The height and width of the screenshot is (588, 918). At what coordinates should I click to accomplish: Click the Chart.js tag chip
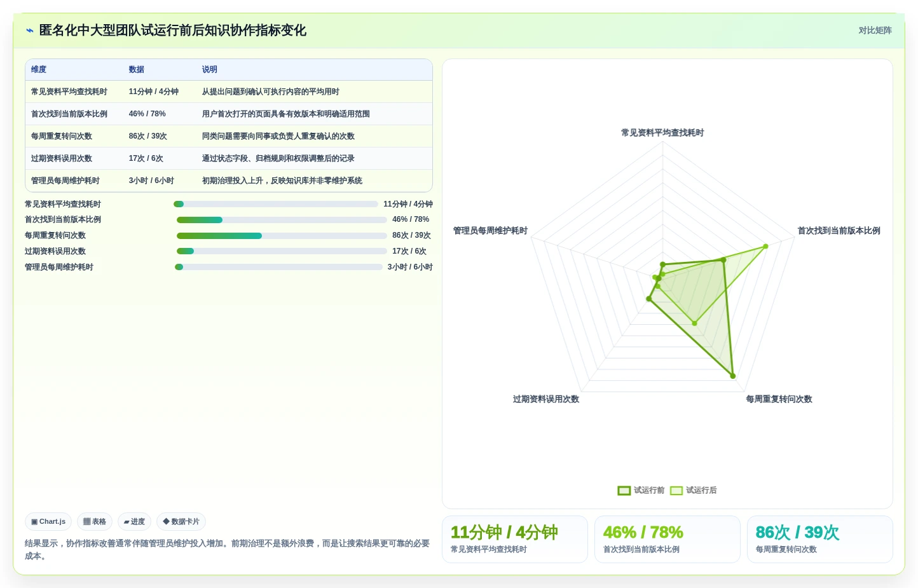coord(48,521)
